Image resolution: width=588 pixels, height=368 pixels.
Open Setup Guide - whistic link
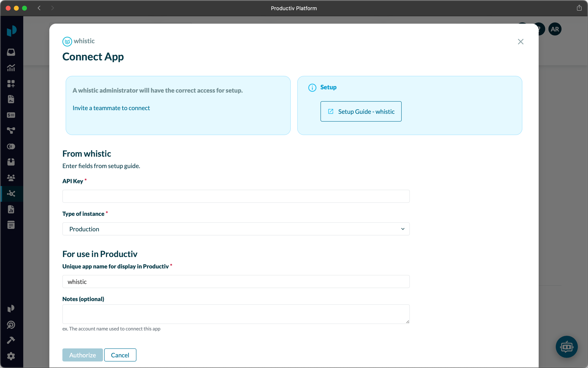[361, 111]
